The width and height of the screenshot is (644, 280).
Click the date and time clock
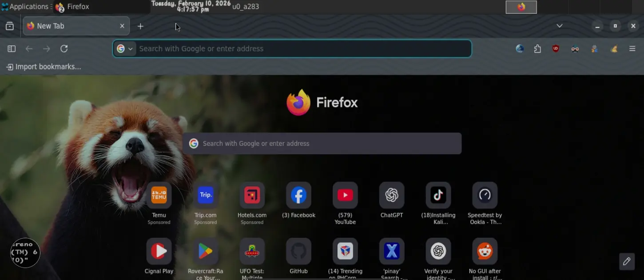point(191,6)
